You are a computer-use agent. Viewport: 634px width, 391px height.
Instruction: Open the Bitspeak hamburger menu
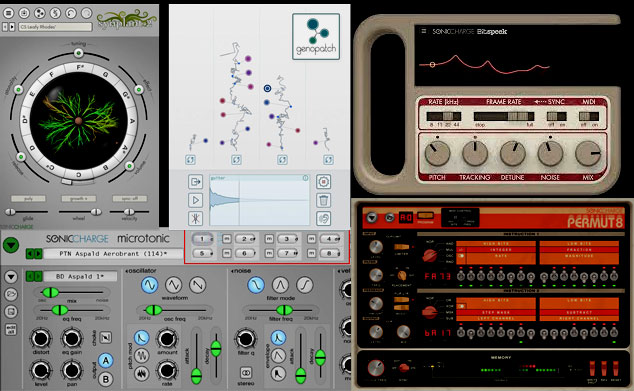tap(423, 31)
